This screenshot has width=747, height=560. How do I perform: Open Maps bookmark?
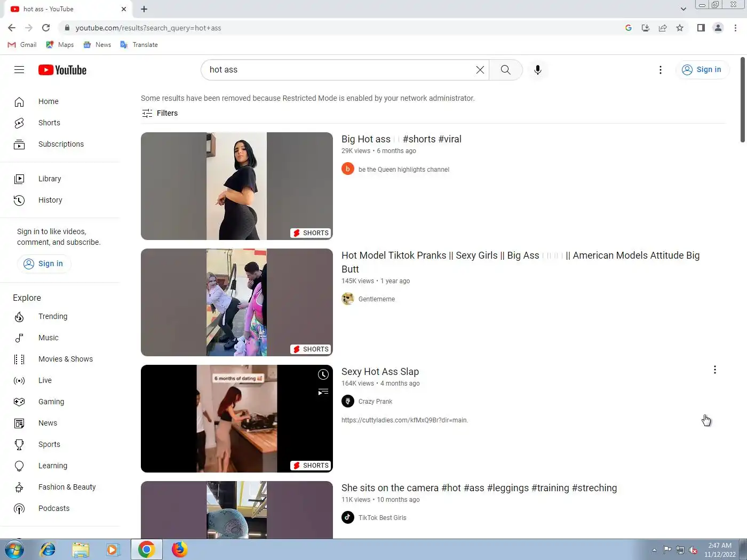[x=60, y=45]
